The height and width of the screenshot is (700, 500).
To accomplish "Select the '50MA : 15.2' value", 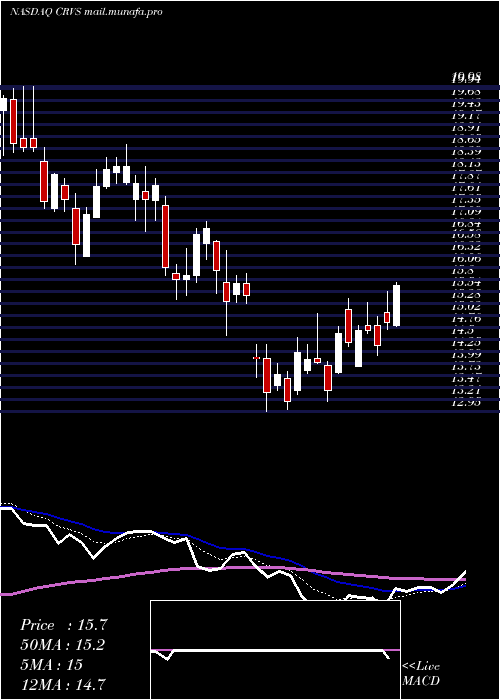I will [x=63, y=645].
